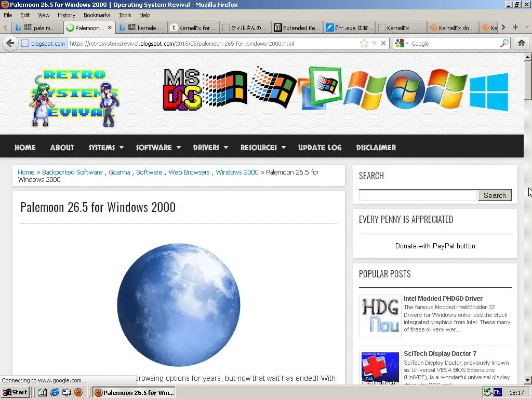Switch to the 'KernelEx do...' tab

click(x=453, y=28)
